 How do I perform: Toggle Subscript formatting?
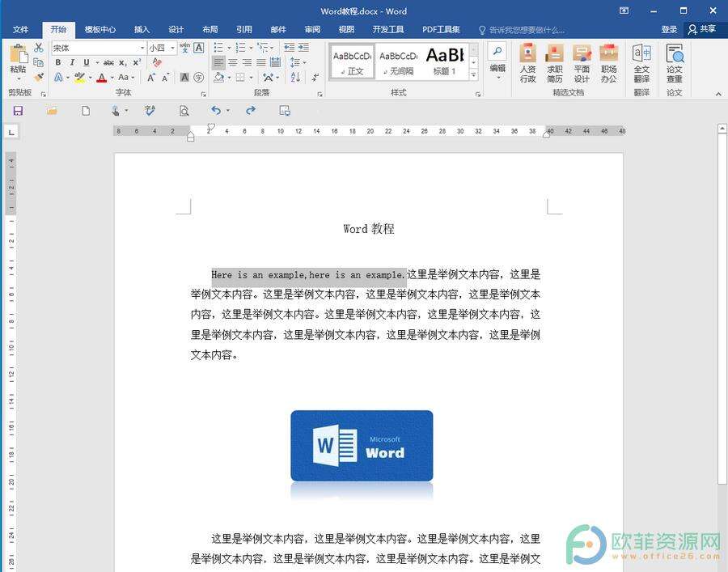[122, 62]
